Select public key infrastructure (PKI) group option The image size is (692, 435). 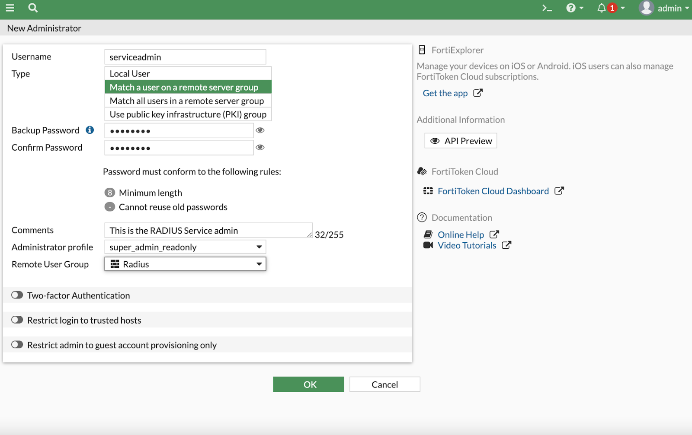coord(188,114)
